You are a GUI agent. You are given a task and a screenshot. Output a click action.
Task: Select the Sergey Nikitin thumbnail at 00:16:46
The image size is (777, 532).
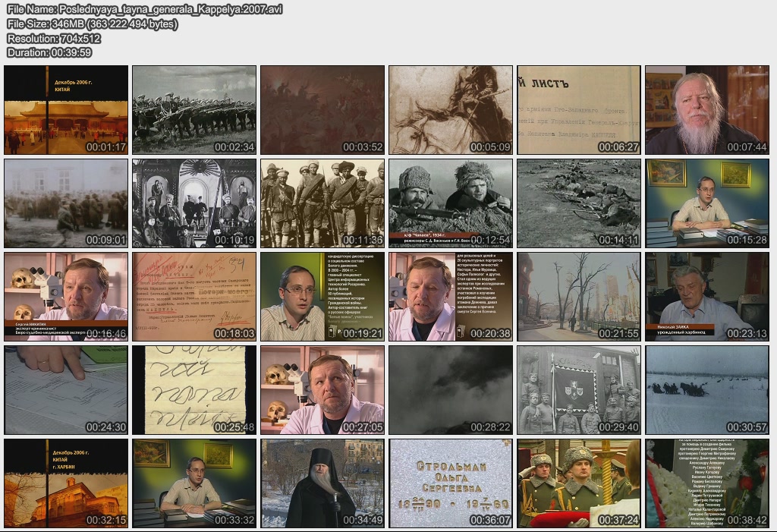click(66, 297)
